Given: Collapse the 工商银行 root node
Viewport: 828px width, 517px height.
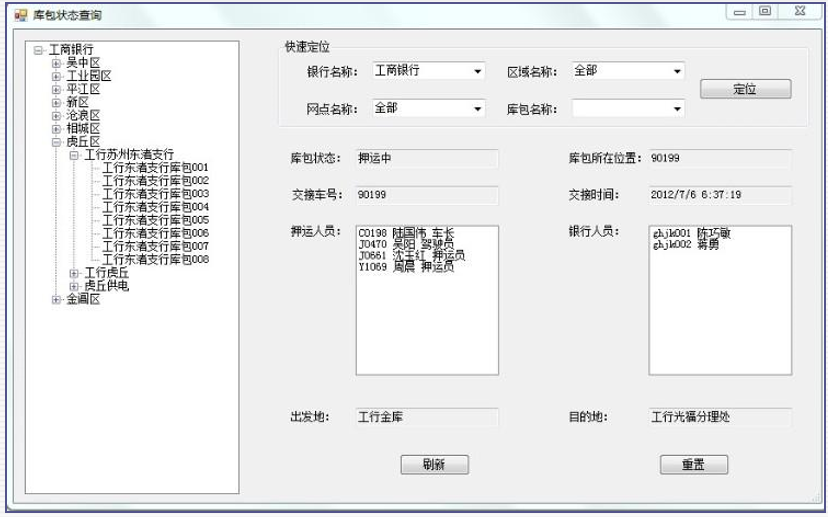Looking at the screenshot, I should click(x=38, y=50).
